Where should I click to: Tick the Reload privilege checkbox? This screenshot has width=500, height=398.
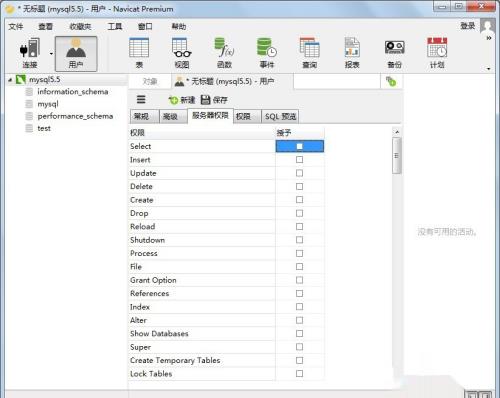pyautogui.click(x=299, y=226)
